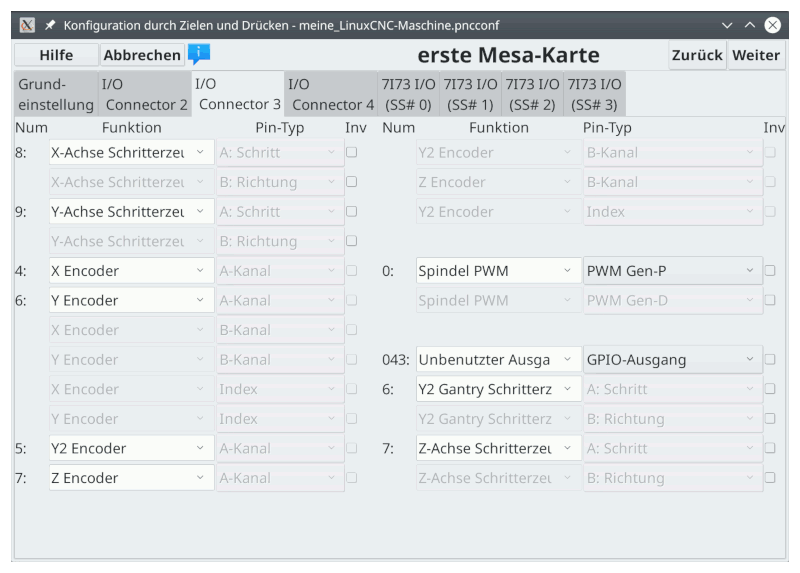
Task: Go back with the Zurück button
Action: click(x=697, y=55)
